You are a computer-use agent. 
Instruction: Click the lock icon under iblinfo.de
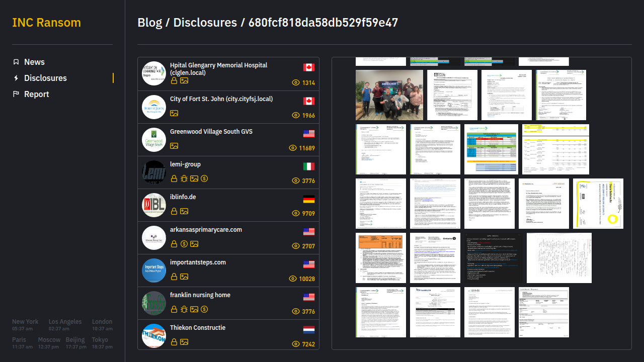click(174, 211)
